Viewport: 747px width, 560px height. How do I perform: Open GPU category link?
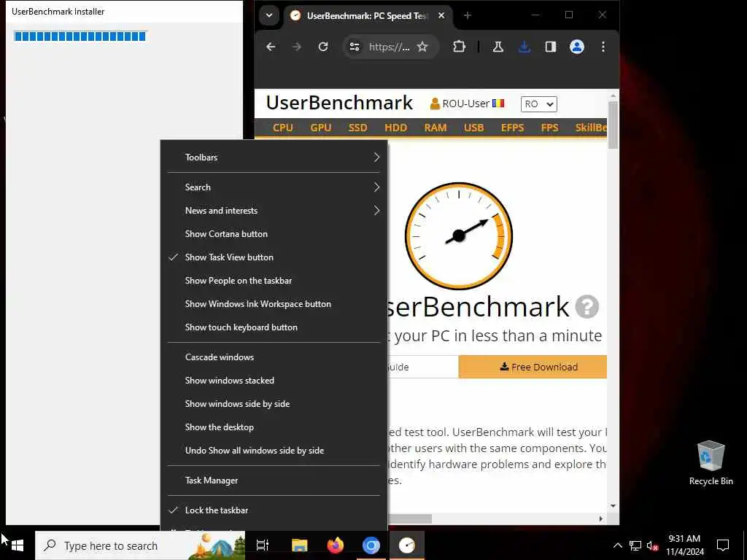(321, 128)
